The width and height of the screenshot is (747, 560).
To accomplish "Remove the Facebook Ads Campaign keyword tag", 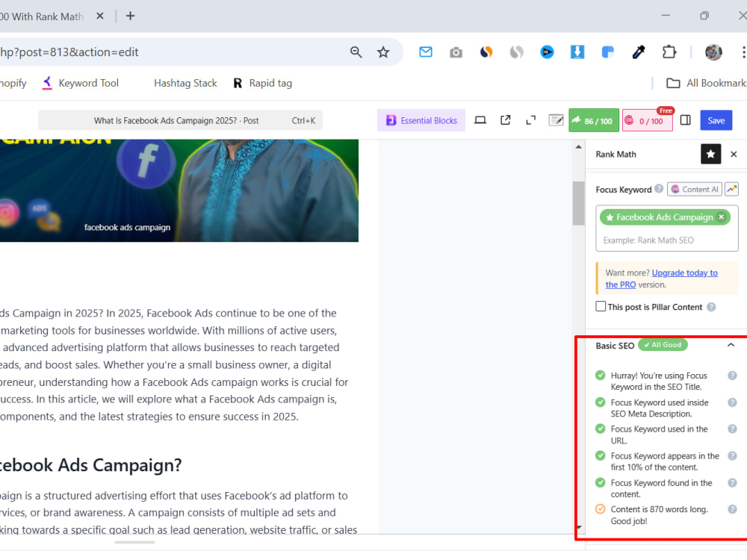I will tap(722, 217).
